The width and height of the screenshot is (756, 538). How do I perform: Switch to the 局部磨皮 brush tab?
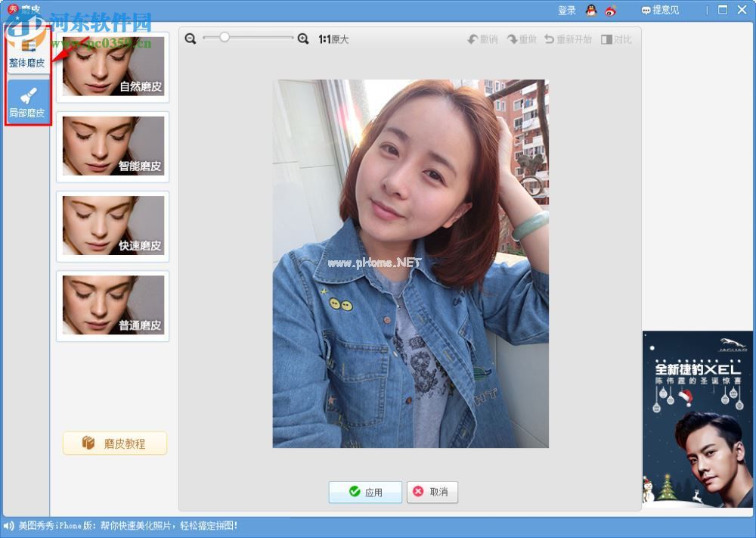pyautogui.click(x=27, y=102)
